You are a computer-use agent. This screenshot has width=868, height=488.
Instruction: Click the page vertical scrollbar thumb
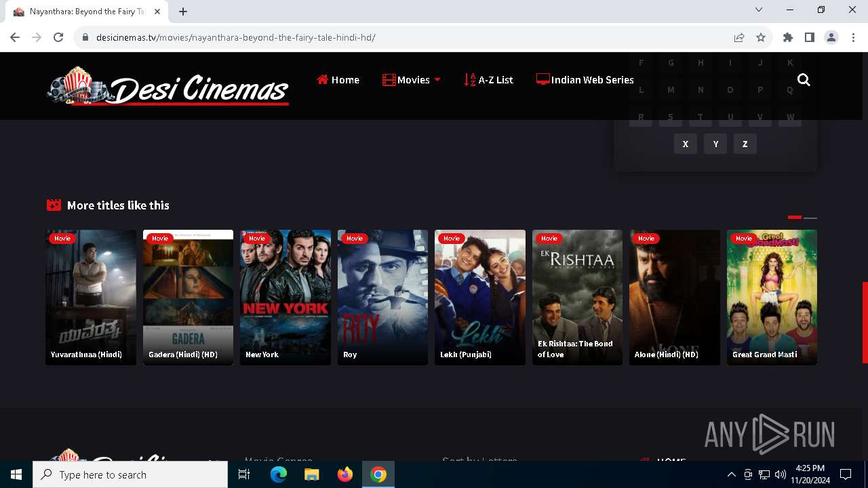click(x=865, y=322)
